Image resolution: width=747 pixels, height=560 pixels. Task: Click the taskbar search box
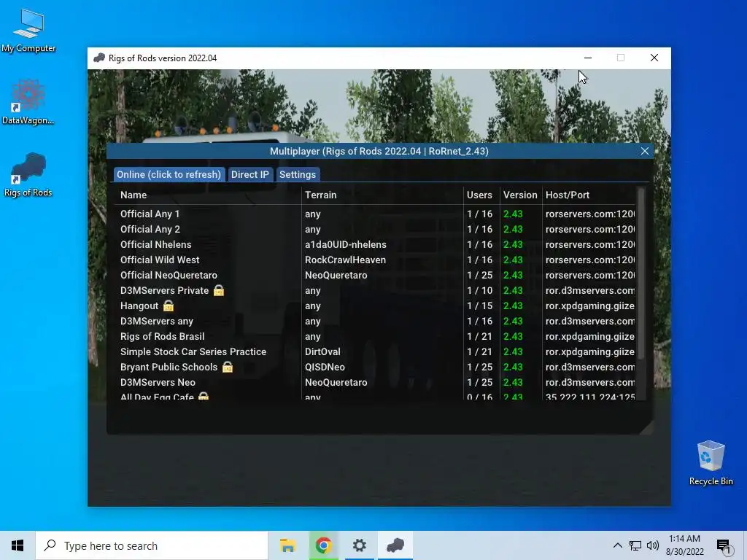(x=152, y=545)
